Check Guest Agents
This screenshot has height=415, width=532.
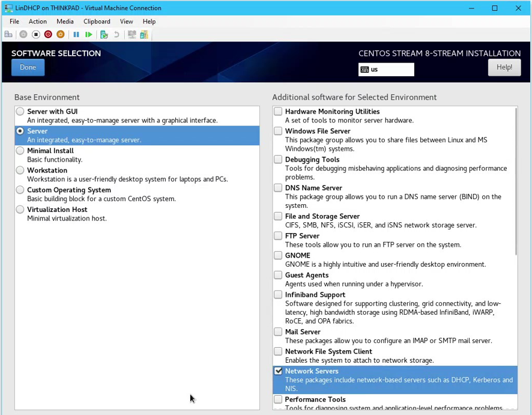point(278,275)
